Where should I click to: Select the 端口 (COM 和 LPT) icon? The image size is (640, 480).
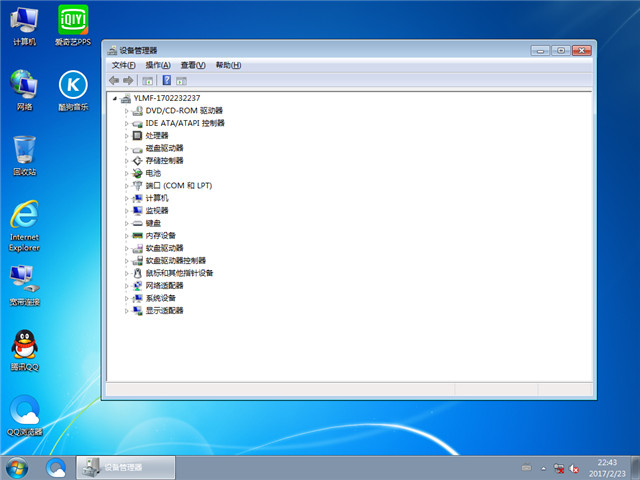click(x=138, y=186)
